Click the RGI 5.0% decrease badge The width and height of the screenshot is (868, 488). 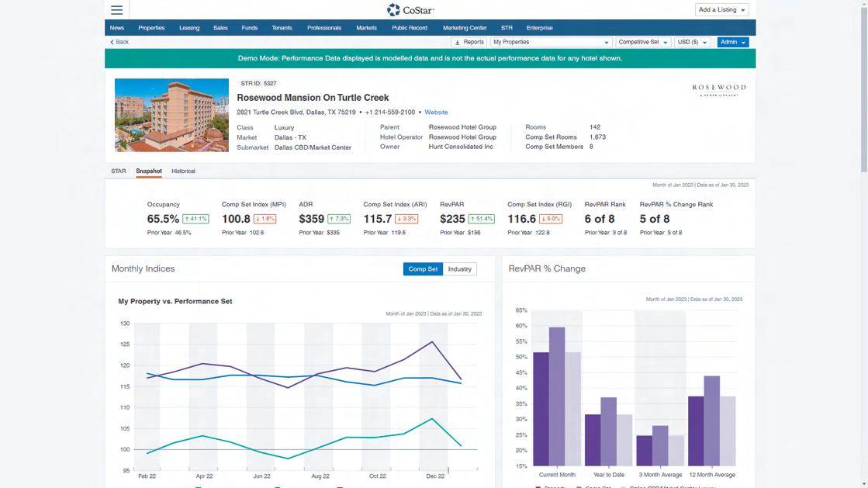tap(551, 219)
